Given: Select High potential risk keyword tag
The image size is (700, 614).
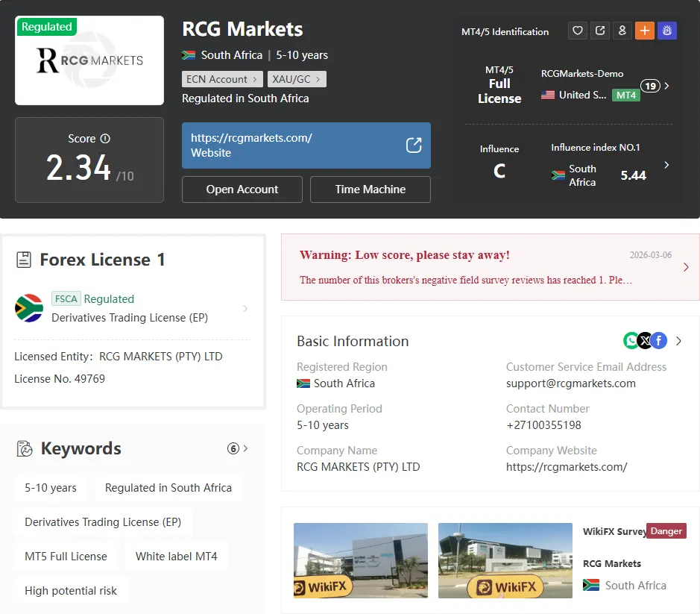Looking at the screenshot, I should [x=71, y=591].
